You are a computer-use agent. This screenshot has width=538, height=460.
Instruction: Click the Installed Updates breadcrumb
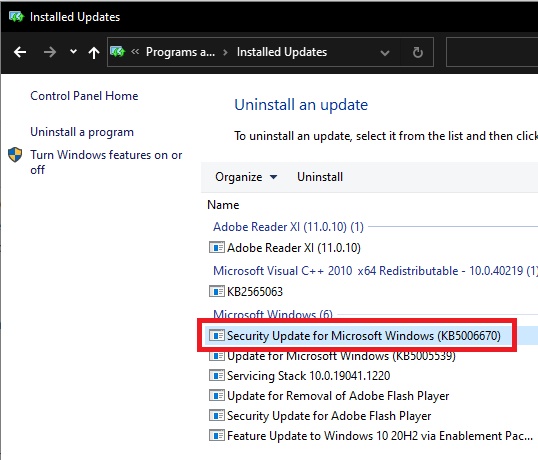[x=282, y=52]
